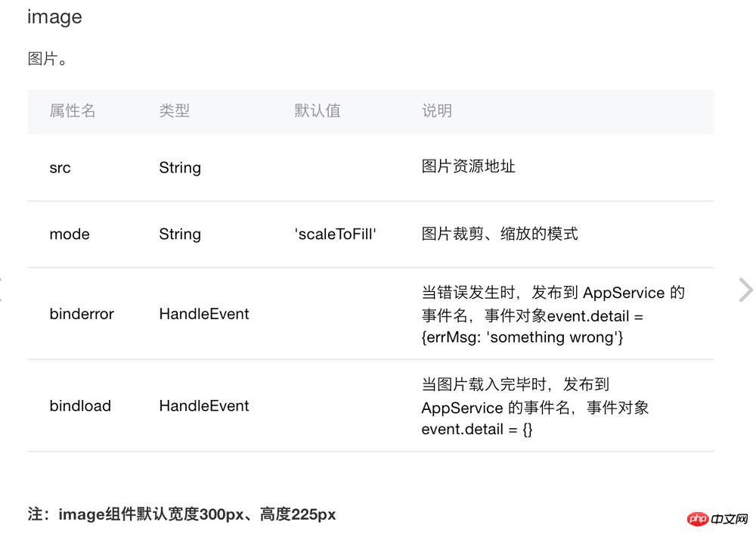Click the 图片裁剪、缩放的模式 description

tap(500, 234)
